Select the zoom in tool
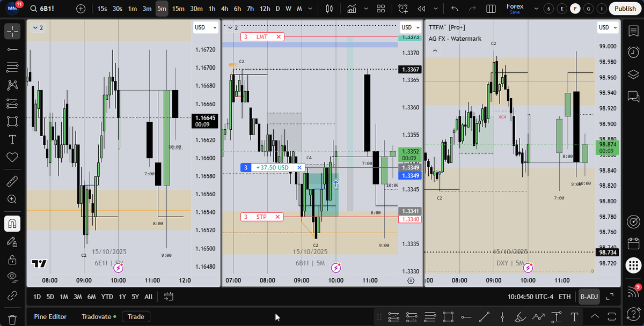Image resolution: width=644 pixels, height=326 pixels. (x=12, y=199)
